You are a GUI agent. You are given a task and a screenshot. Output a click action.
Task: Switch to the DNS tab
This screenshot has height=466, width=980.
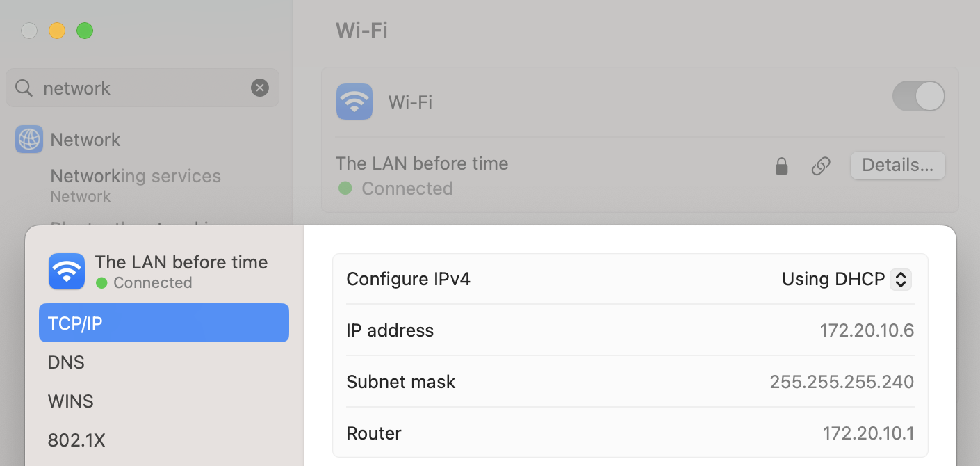point(66,362)
